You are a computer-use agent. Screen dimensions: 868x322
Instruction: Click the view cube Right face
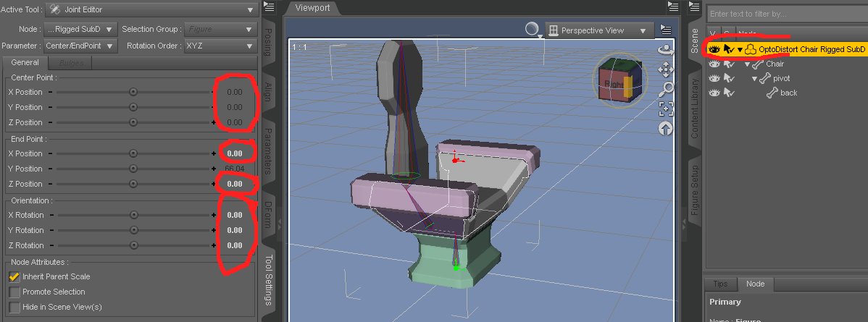[x=612, y=83]
